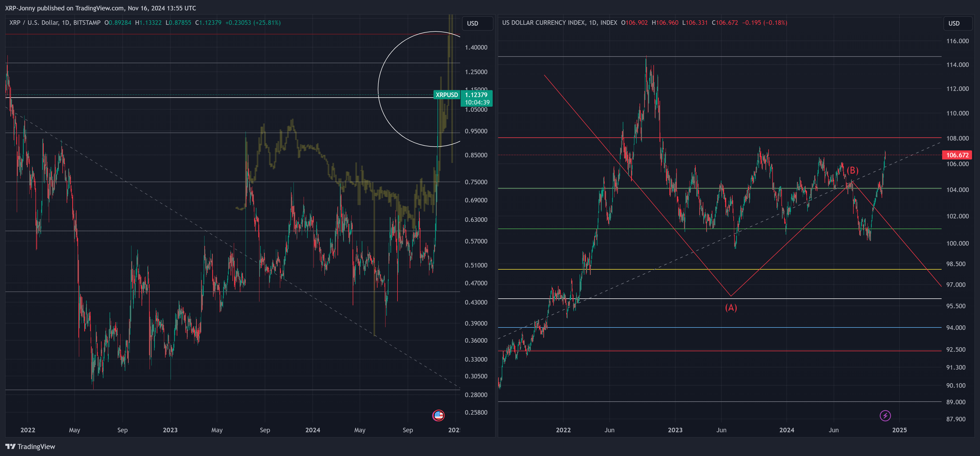This screenshot has height=456, width=980.
Task: Click 112.000 on dollar index price axis
Action: coord(957,89)
